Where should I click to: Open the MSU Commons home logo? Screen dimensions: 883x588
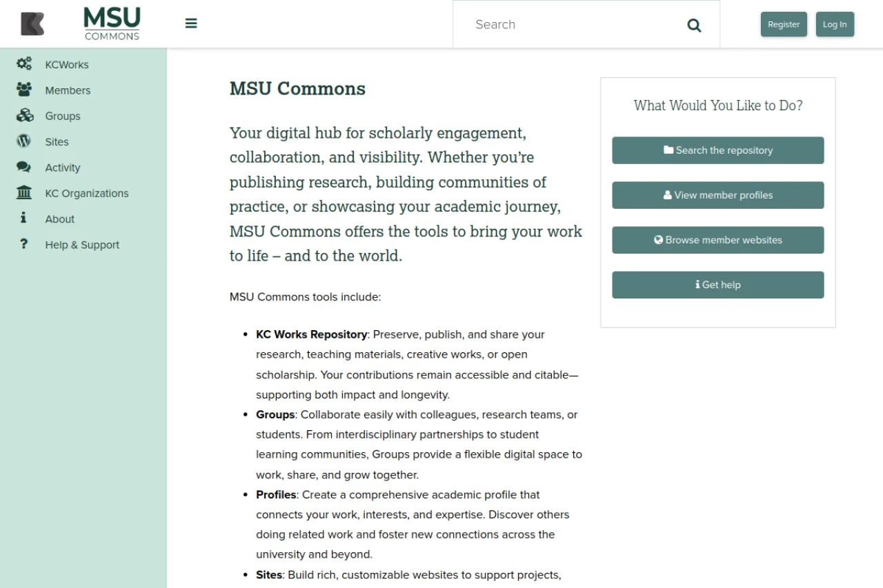[112, 24]
